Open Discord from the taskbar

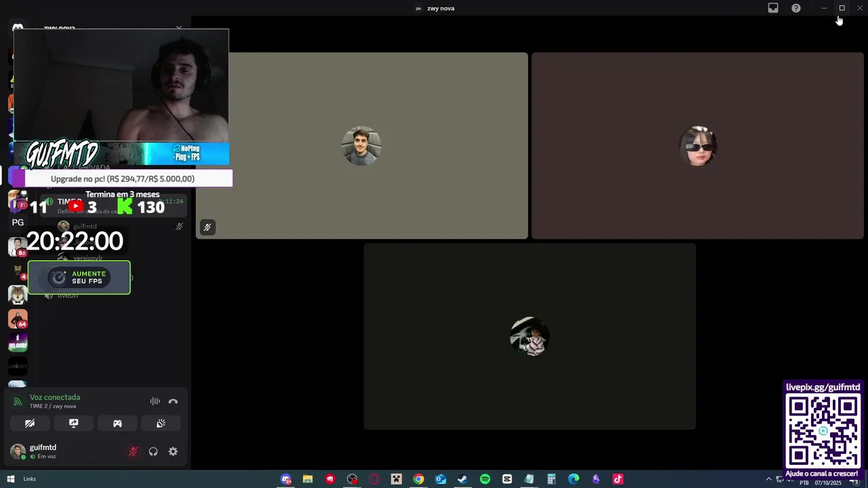(x=285, y=479)
